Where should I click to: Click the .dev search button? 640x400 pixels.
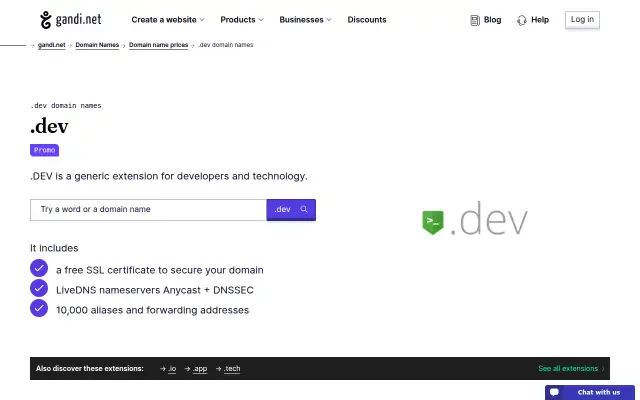point(291,210)
